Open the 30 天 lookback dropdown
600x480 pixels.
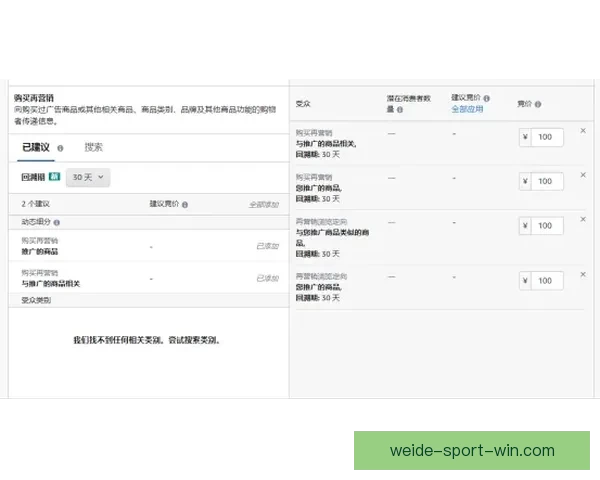(x=88, y=177)
